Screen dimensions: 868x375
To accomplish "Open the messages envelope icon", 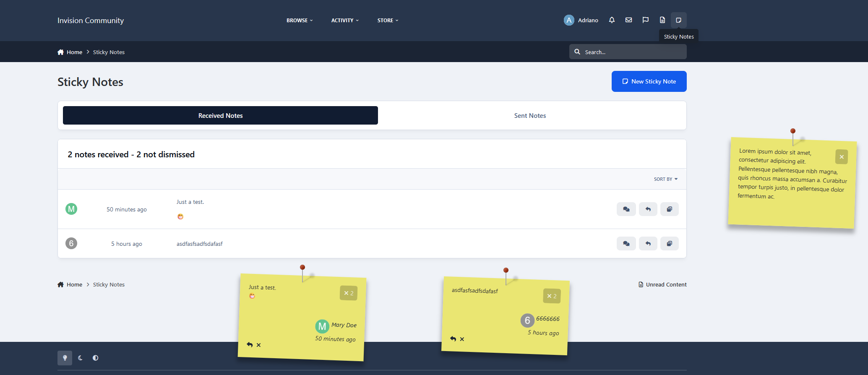I will [628, 20].
